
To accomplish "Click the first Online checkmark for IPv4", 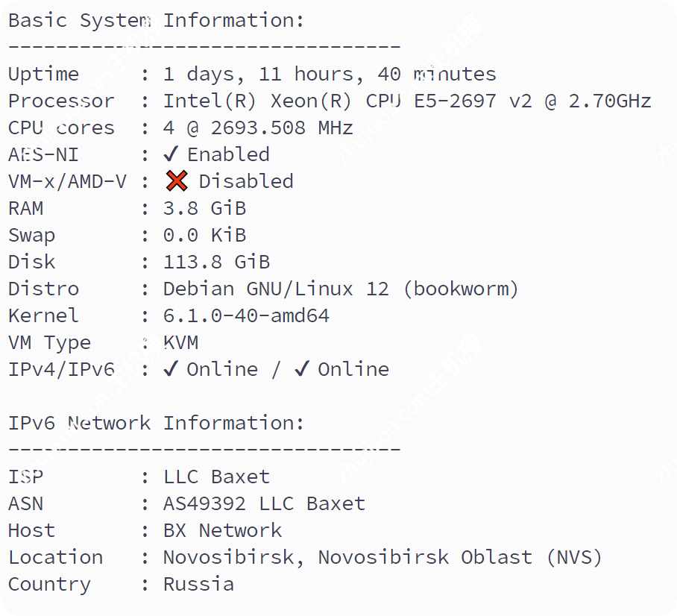I will [171, 369].
